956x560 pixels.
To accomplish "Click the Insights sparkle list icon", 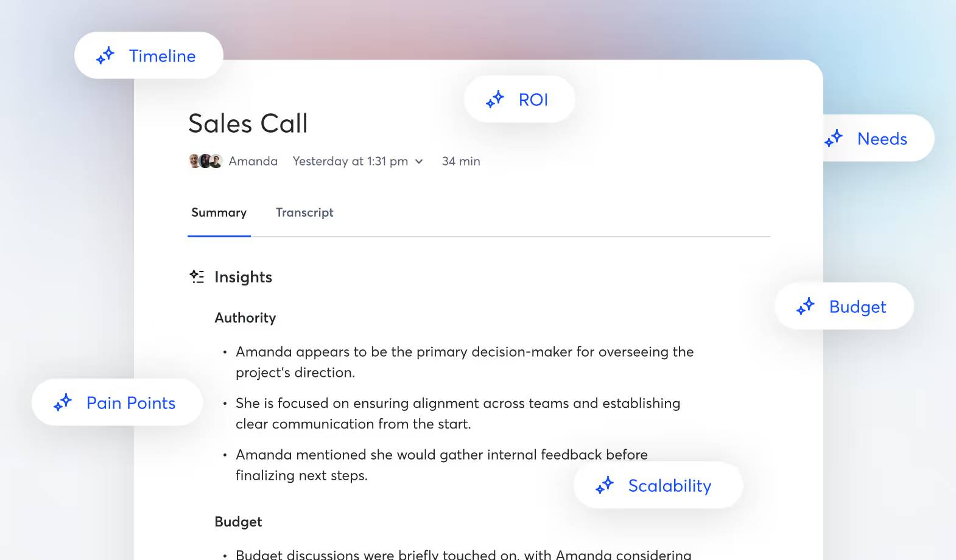I will point(197,277).
